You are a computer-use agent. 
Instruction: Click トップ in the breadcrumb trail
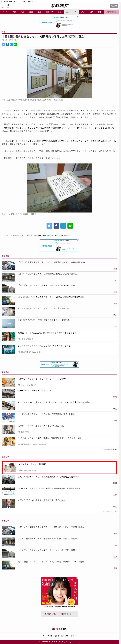pyautogui.click(x=7, y=235)
